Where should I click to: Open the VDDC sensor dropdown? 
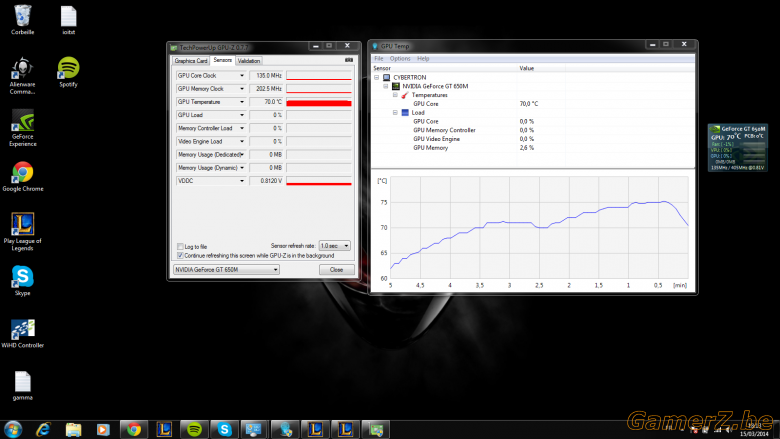tap(242, 181)
